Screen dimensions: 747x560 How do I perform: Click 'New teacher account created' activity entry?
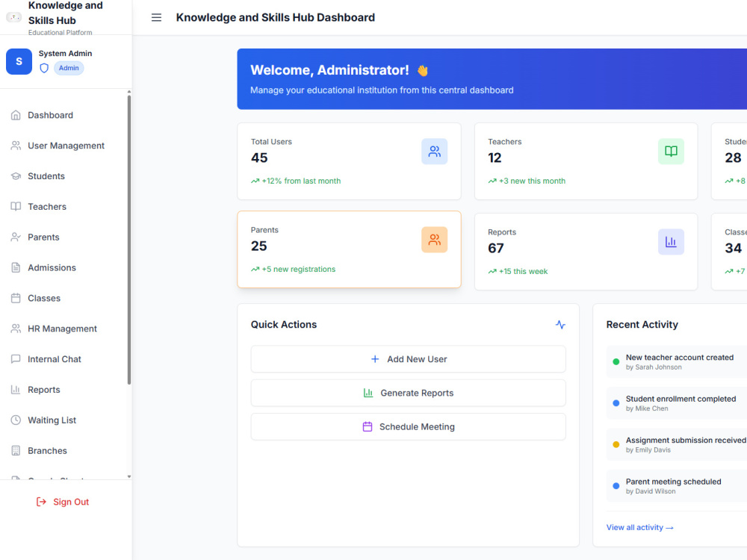[677, 362]
